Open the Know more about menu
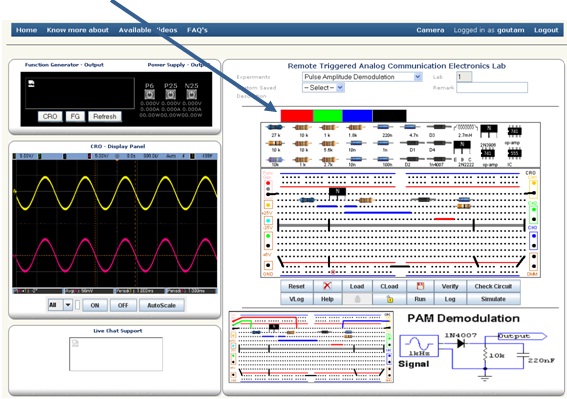This screenshot has width=567, height=399. coord(77,30)
